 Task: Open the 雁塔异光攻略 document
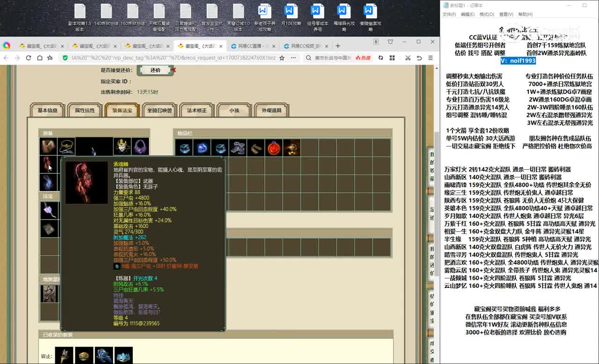click(344, 17)
